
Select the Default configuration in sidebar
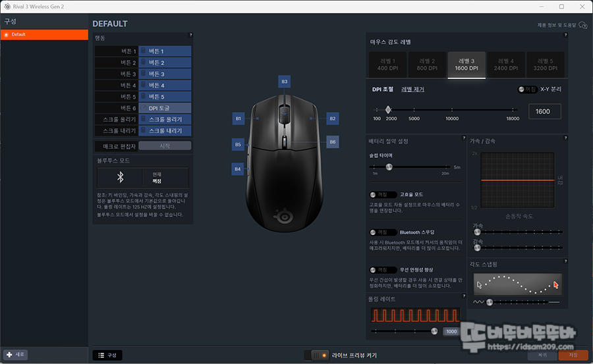(44, 34)
